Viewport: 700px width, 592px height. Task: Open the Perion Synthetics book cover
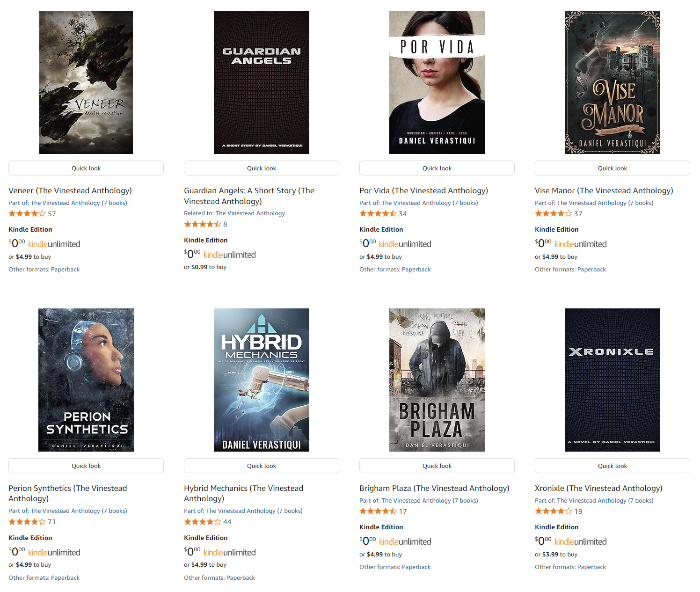point(86,380)
